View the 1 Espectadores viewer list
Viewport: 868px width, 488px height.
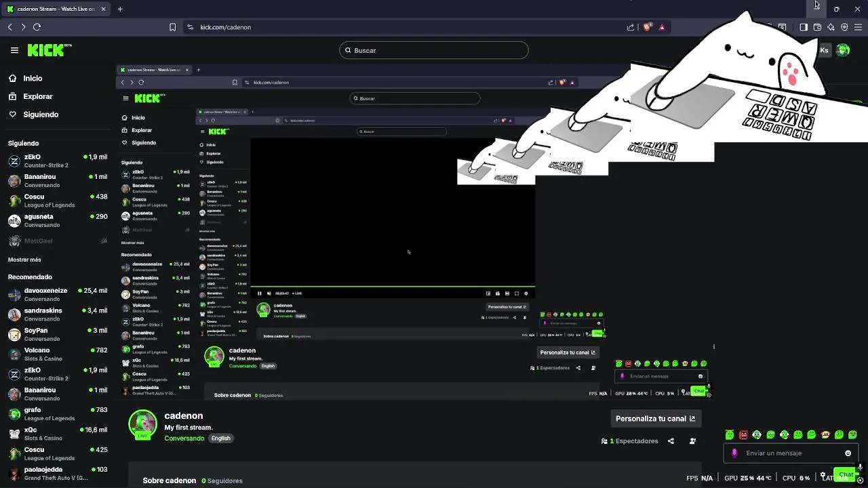click(x=629, y=441)
